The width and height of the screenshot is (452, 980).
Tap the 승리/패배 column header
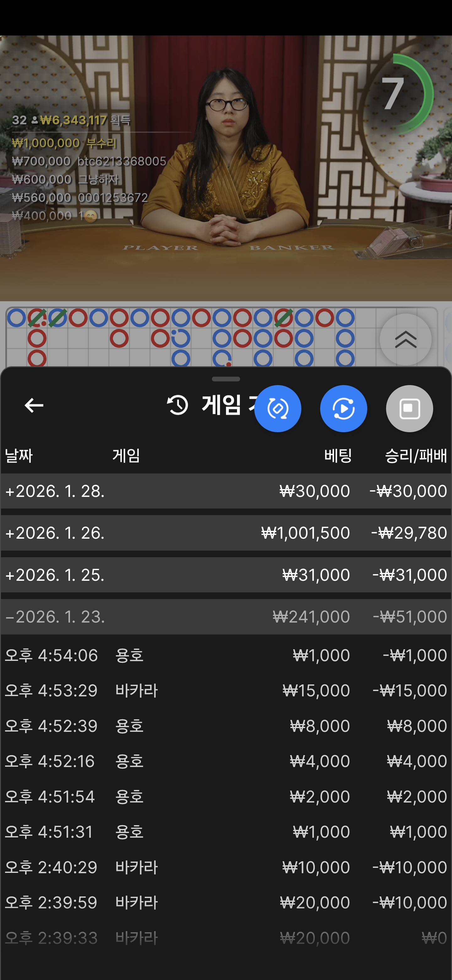click(x=416, y=455)
